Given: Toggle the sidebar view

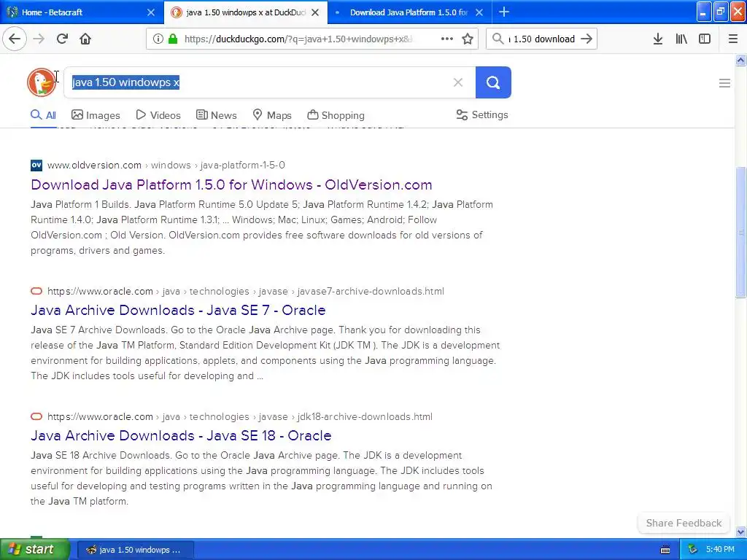Looking at the screenshot, I should click(x=705, y=39).
